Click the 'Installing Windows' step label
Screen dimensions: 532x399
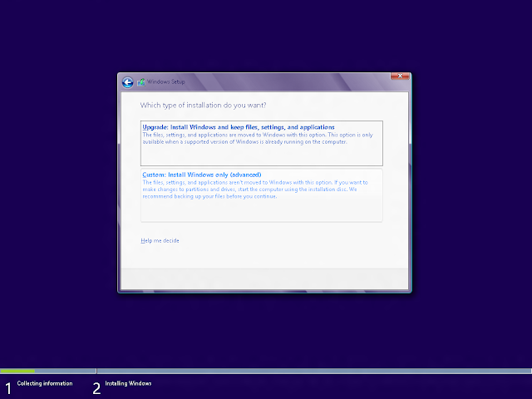(x=128, y=383)
